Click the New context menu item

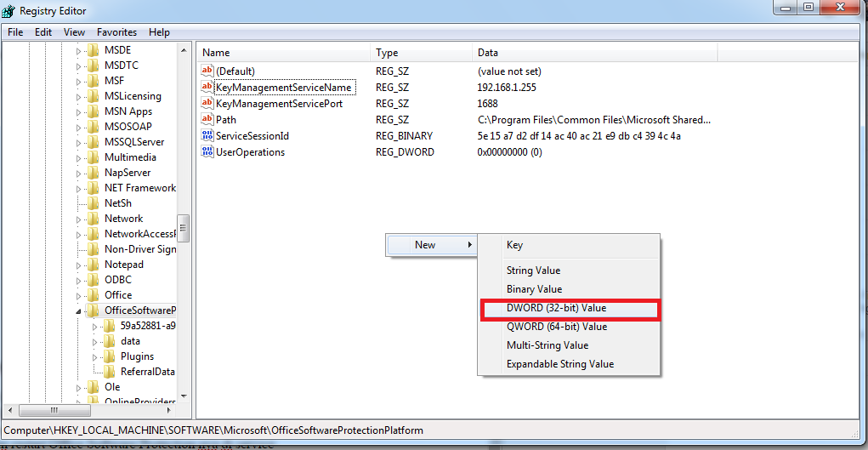point(432,244)
